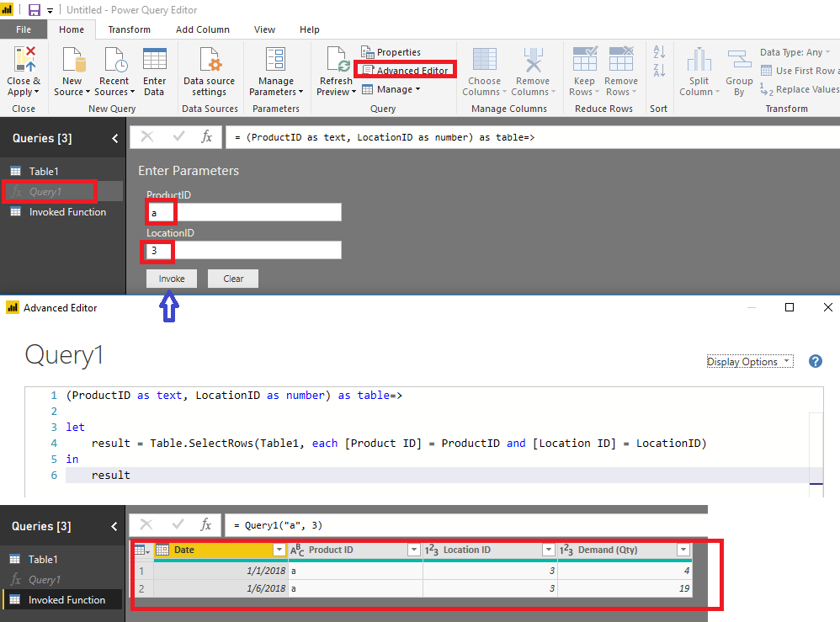Click the Group By icon

pyautogui.click(x=739, y=59)
